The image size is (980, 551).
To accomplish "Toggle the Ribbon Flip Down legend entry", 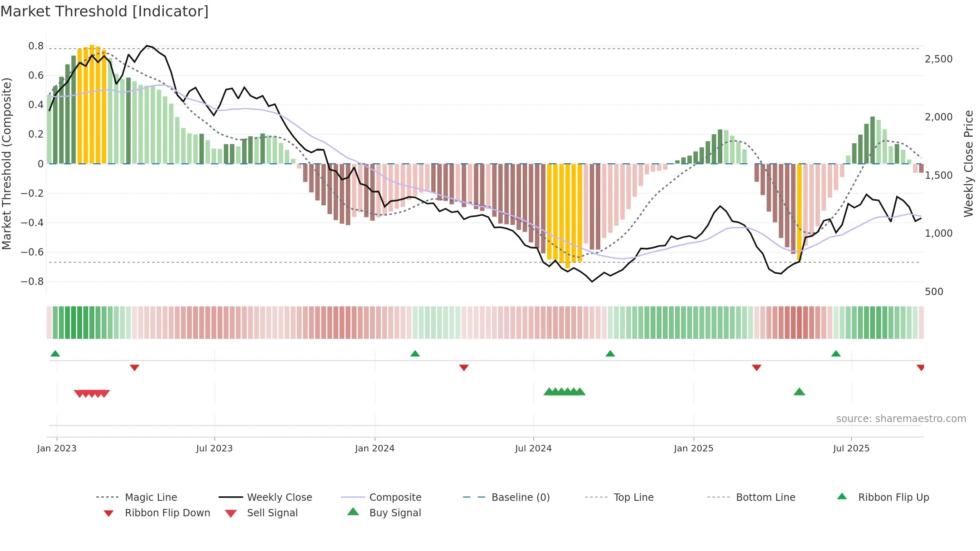I will (156, 513).
